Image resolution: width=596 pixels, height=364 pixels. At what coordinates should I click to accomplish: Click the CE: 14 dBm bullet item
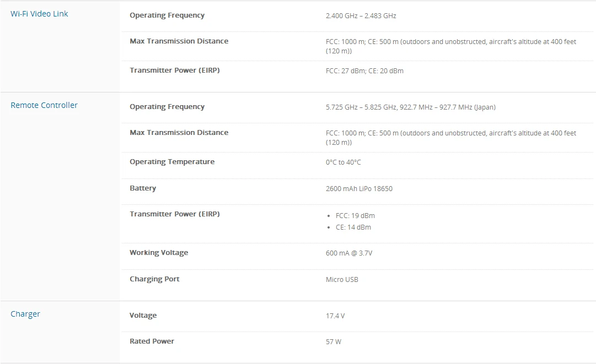(353, 227)
